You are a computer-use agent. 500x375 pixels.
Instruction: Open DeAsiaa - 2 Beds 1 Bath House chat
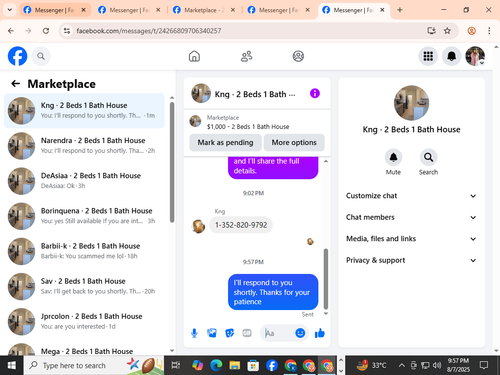(84, 181)
